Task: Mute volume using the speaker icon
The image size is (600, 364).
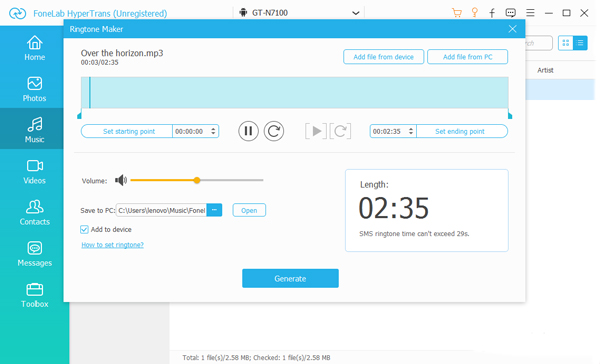Action: click(x=121, y=180)
